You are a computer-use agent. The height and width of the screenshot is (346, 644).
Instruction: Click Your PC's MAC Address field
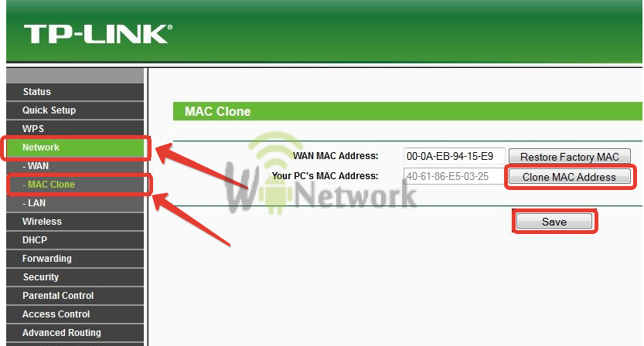click(x=454, y=176)
